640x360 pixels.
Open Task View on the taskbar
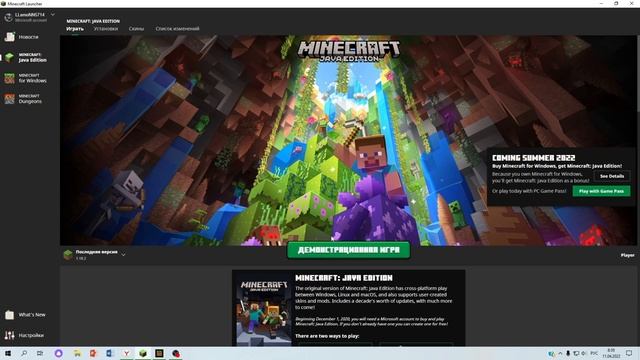[40, 353]
